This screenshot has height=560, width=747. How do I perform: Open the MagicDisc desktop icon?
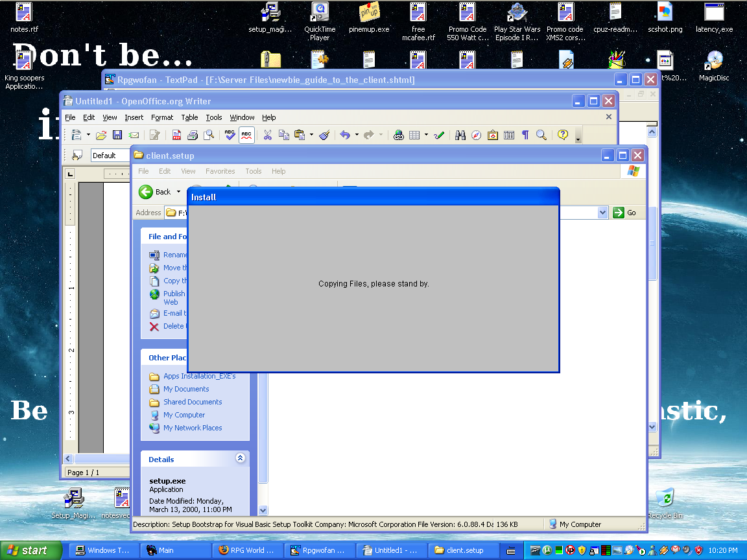(714, 65)
